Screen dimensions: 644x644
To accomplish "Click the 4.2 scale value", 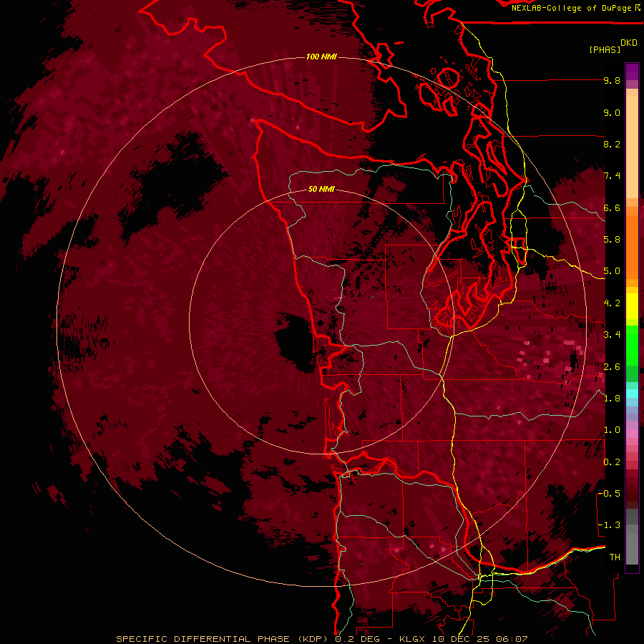I will (x=612, y=303).
